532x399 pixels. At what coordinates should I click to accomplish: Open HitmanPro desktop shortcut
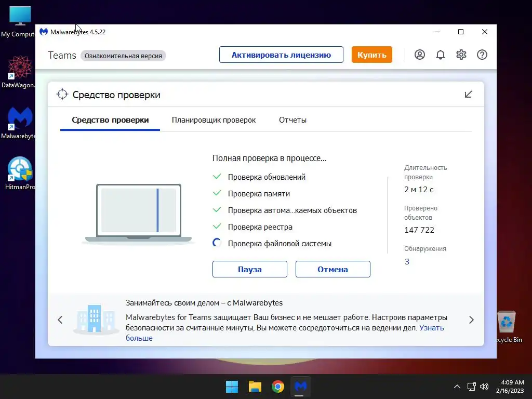point(19,173)
